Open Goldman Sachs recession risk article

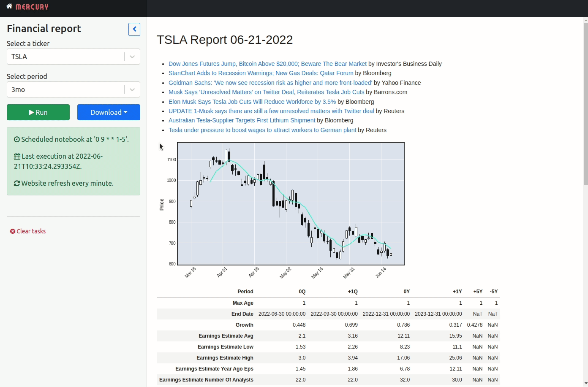270,83
